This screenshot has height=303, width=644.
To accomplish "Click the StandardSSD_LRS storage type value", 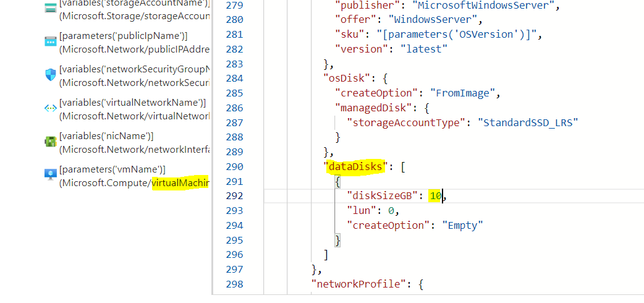I will pyautogui.click(x=527, y=122).
